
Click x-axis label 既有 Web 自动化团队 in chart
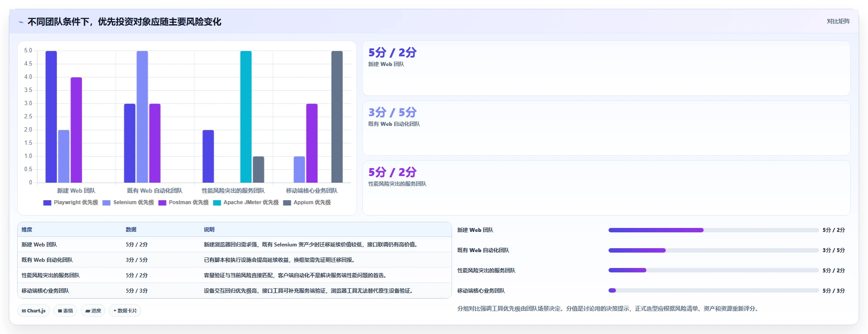[155, 191]
